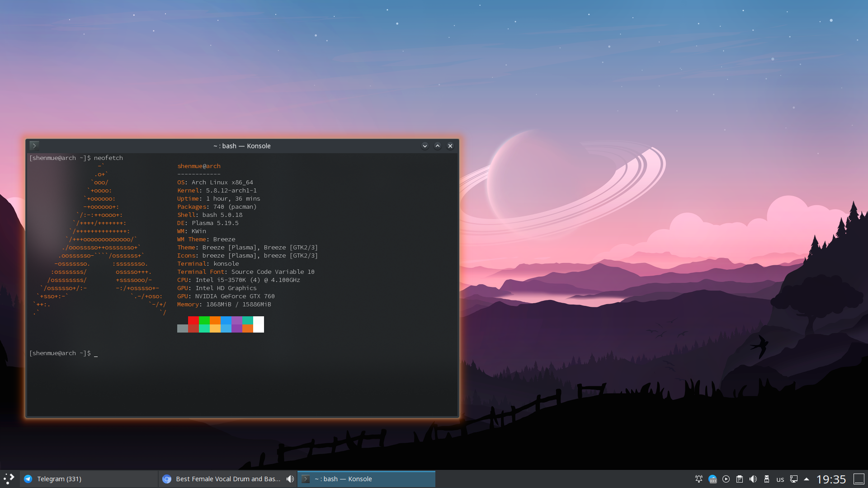The image size is (868, 488).
Task: Open the calendar from the 19:35 clock
Action: (x=831, y=479)
